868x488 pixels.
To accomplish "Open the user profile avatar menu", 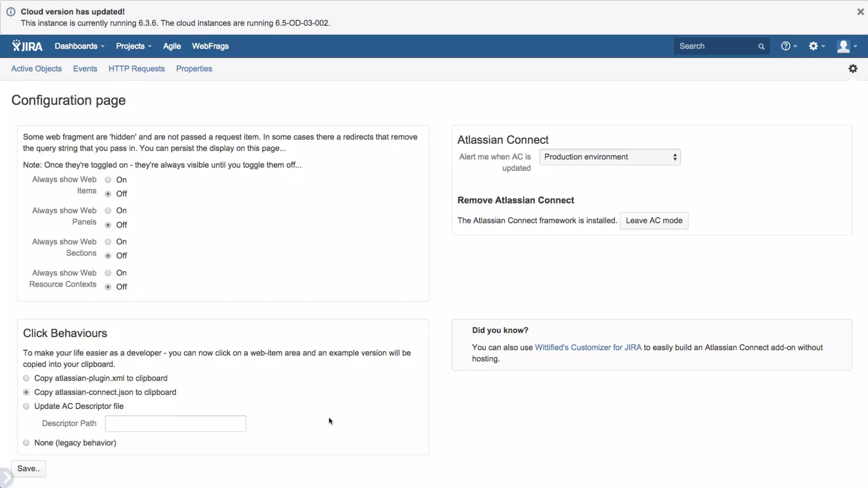I will [x=846, y=46].
